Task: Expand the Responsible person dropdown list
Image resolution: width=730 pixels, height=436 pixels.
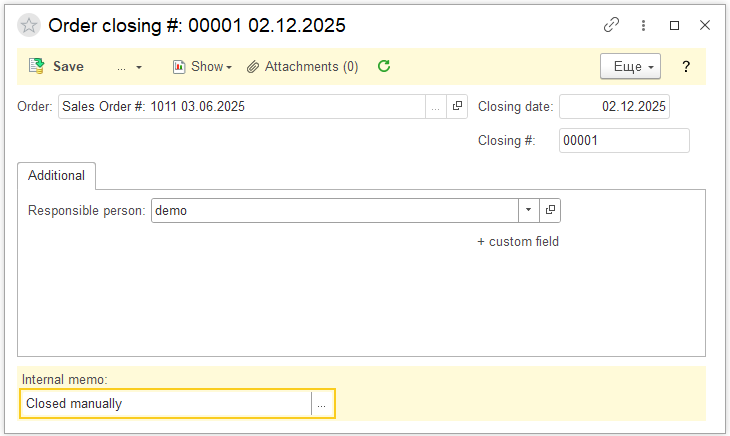Action: point(528,211)
